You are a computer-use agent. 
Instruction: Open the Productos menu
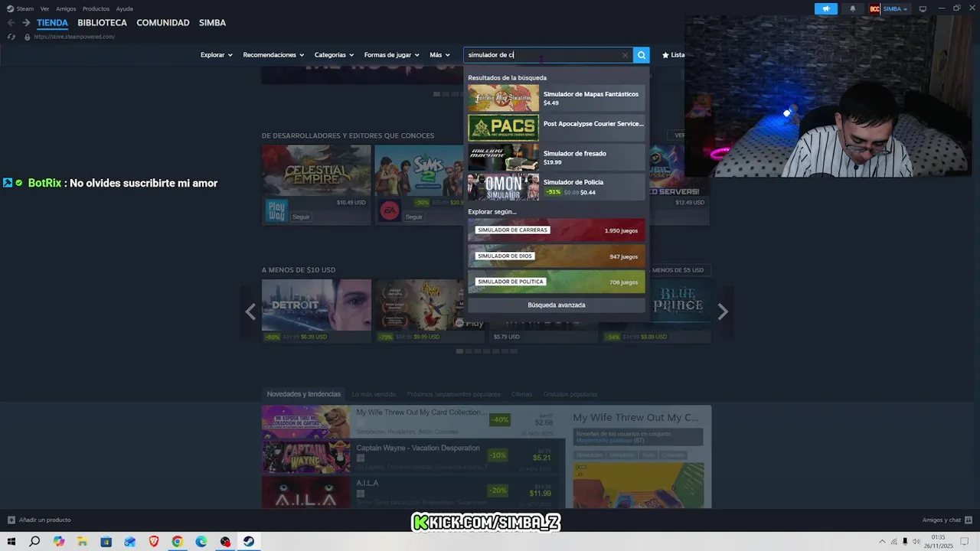96,8
